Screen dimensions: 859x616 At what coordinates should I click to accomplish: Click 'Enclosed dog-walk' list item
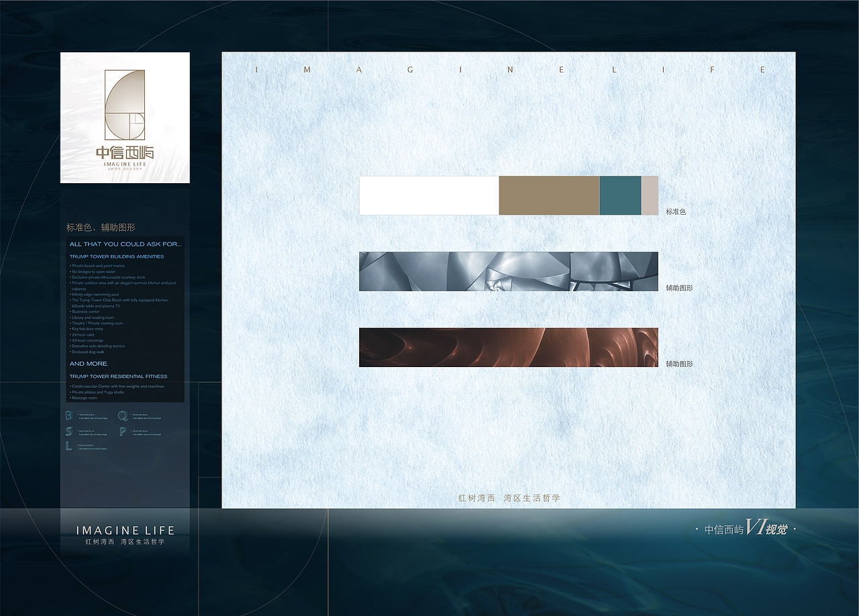point(88,352)
